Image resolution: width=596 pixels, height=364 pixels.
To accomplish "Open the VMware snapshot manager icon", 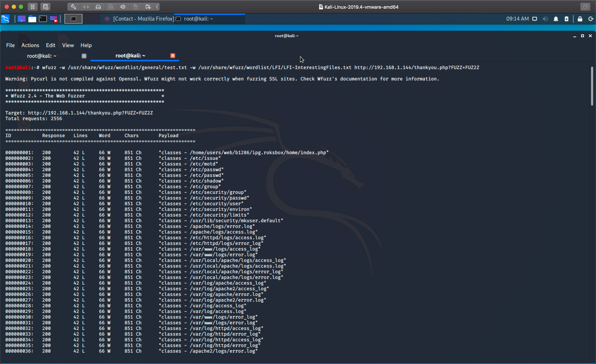I will click(45, 7).
